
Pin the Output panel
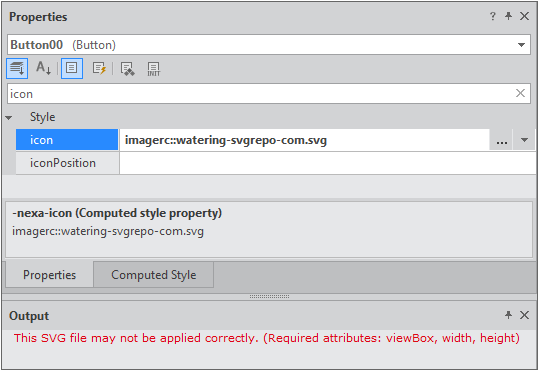[x=508, y=315]
